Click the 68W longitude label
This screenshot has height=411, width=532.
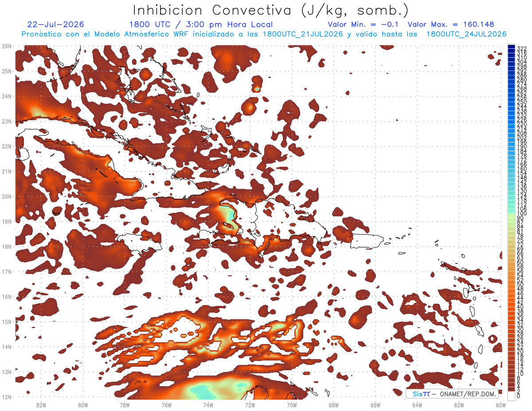(333, 405)
